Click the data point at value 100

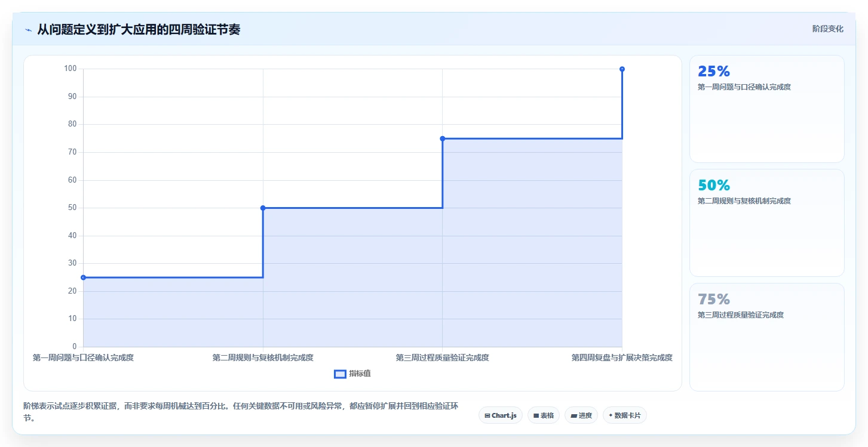point(622,69)
